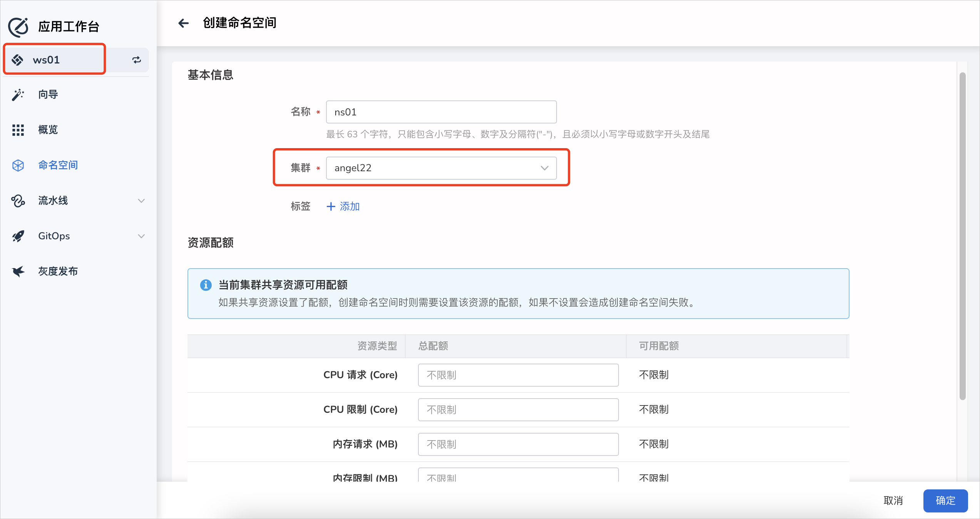Click the 可用配额 column header
980x519 pixels.
click(x=659, y=346)
